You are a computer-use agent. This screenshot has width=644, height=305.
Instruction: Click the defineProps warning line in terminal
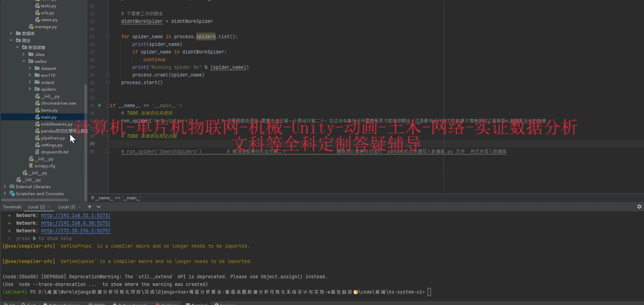(x=126, y=246)
